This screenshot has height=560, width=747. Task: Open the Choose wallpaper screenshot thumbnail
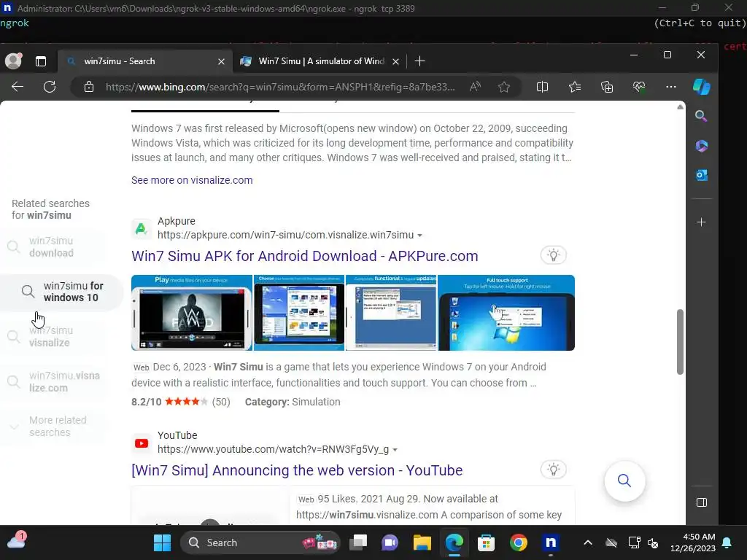298,312
